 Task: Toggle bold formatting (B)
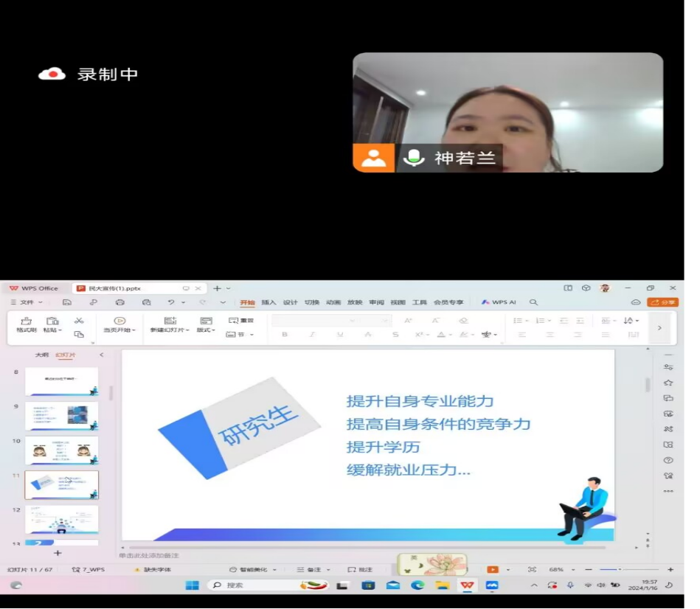pos(285,335)
